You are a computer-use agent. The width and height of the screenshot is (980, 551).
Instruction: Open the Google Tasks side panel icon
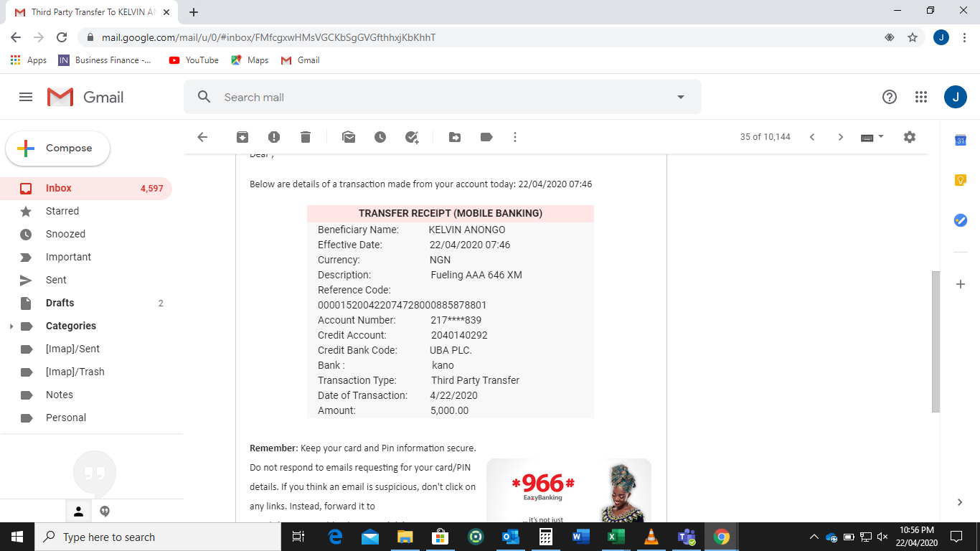click(x=961, y=220)
